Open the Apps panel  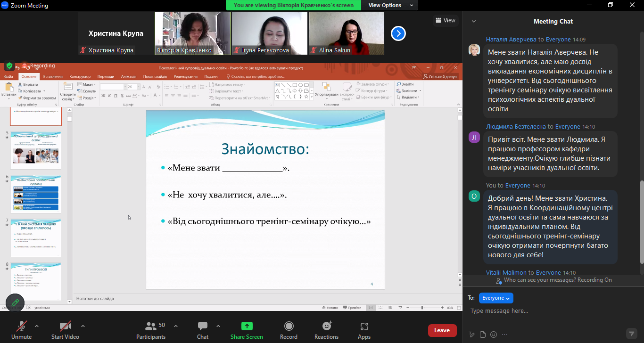[x=364, y=326]
